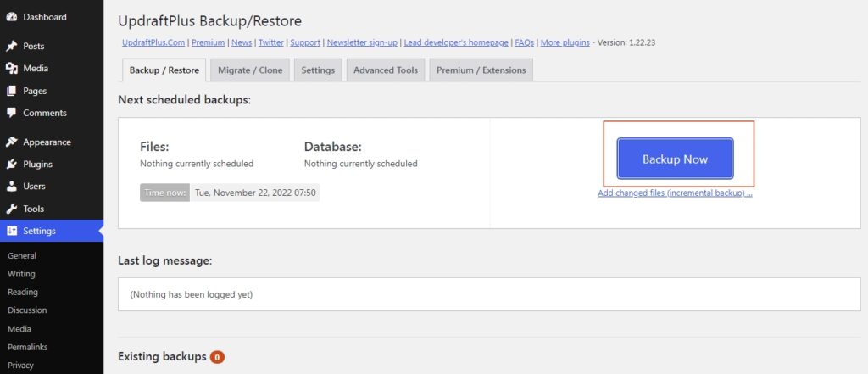Click the 'UpdraftPlus Backup/Restore' page title

pyautogui.click(x=210, y=21)
